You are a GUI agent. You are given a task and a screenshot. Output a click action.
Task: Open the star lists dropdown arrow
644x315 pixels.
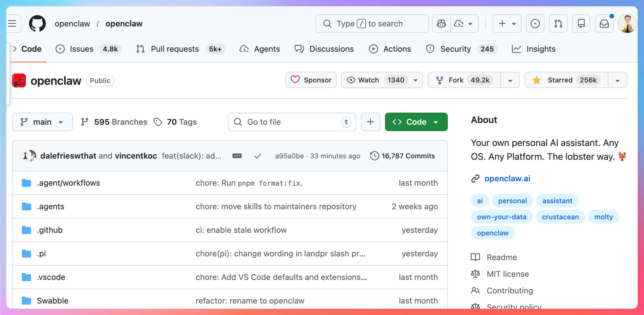(617, 80)
